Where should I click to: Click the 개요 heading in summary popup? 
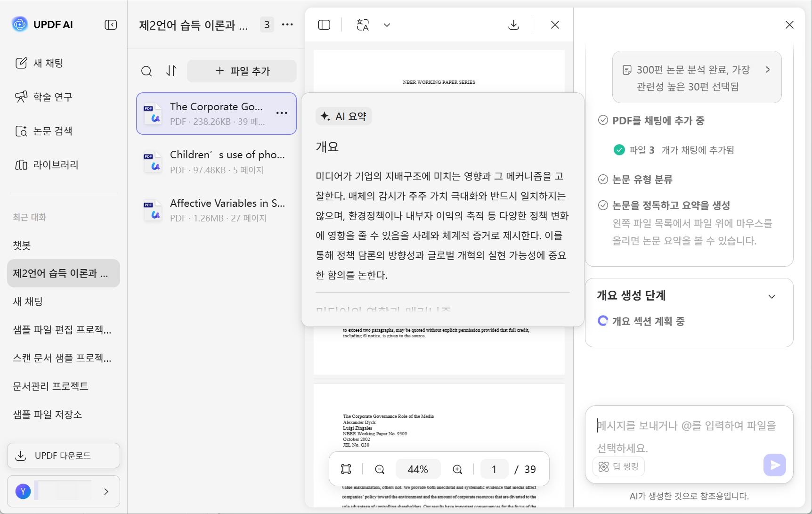point(327,147)
